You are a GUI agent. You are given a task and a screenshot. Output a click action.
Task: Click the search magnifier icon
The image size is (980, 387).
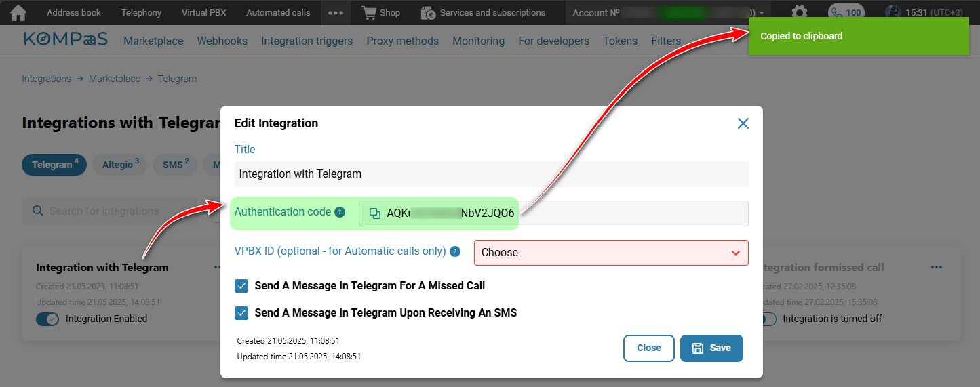point(38,211)
